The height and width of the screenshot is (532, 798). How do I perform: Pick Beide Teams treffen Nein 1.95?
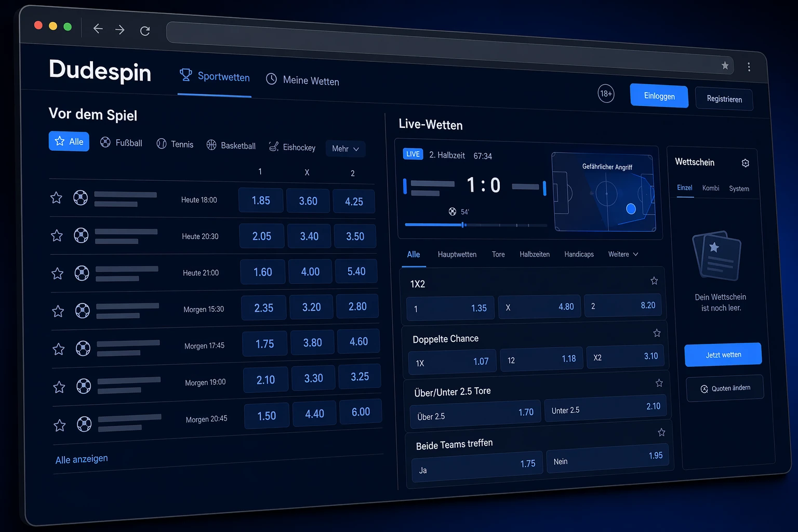[x=608, y=459]
